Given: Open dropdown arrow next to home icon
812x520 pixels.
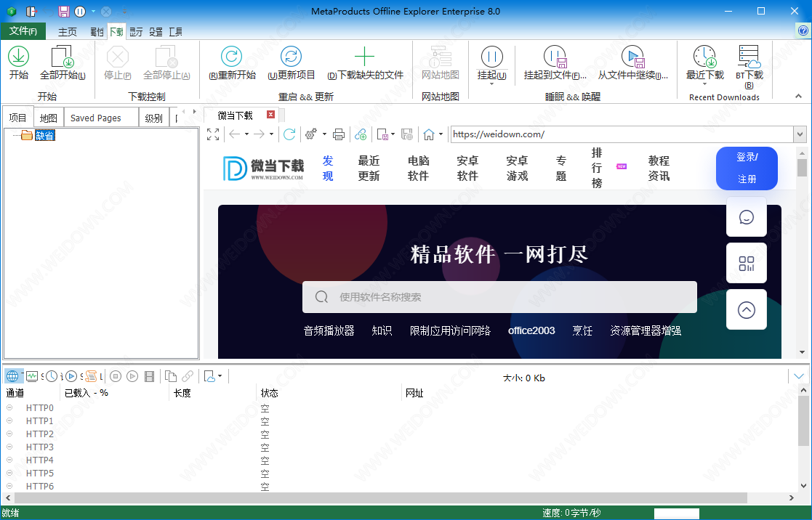Looking at the screenshot, I should pyautogui.click(x=441, y=134).
